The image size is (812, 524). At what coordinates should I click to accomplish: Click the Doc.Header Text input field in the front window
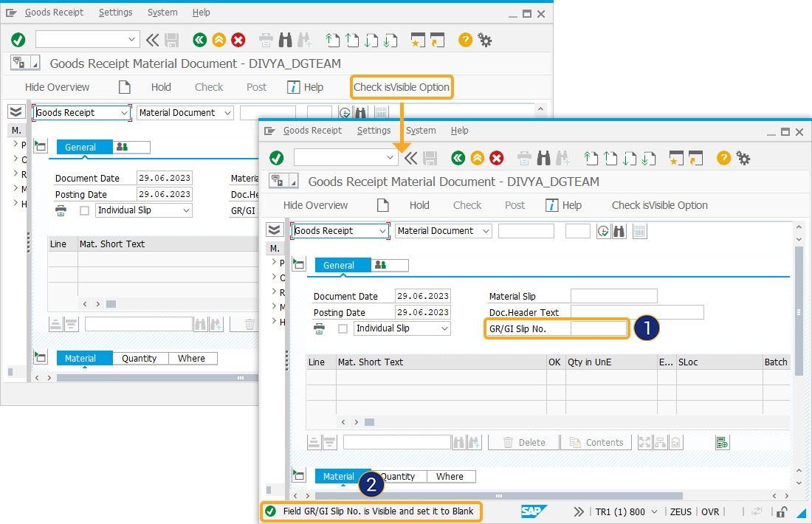click(x=637, y=312)
